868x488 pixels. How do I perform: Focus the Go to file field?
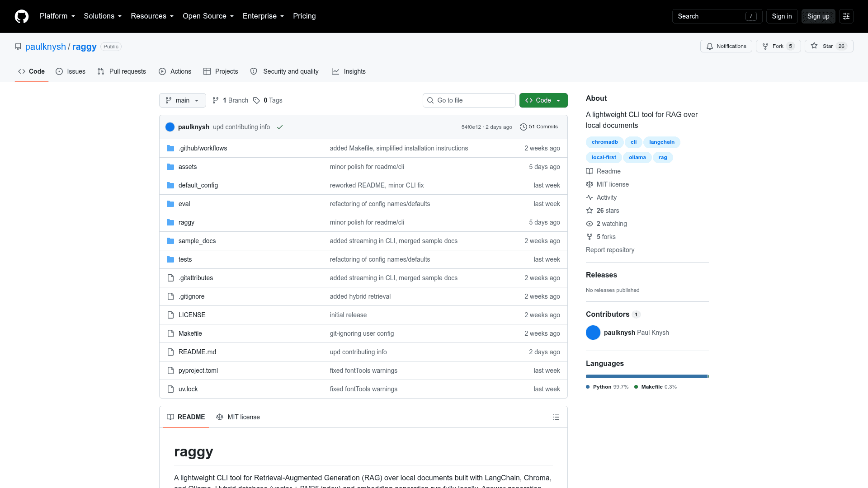[x=469, y=100]
